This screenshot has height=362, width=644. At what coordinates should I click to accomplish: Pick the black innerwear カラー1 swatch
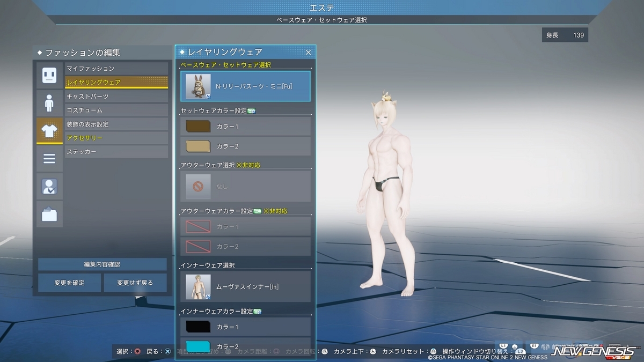(x=198, y=327)
